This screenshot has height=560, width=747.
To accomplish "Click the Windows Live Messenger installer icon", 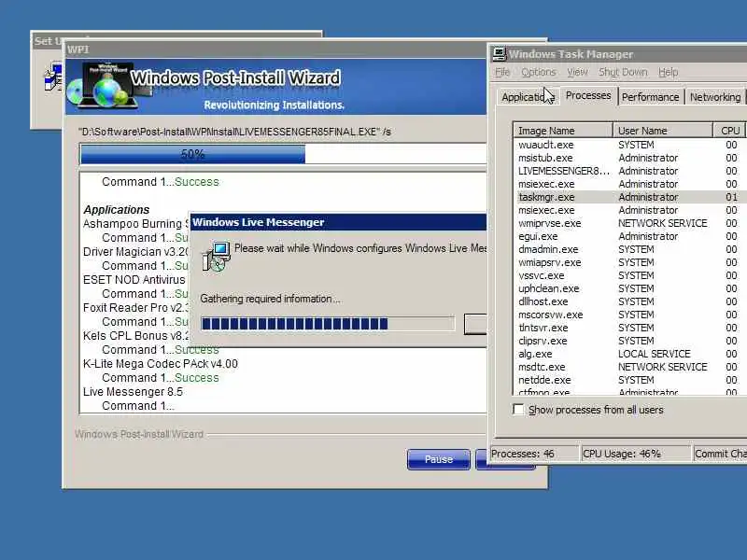I will (217, 258).
